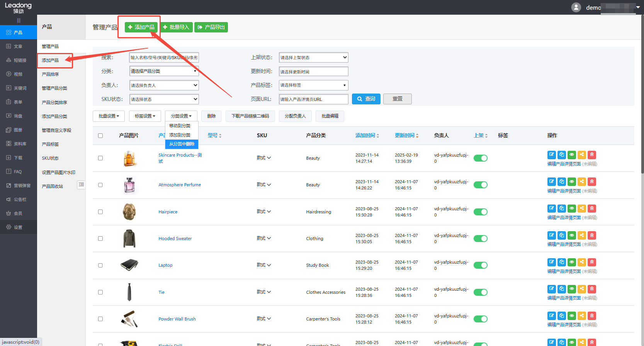Viewport: 644px width, 346px height.
Task: Click edit icon for Skincare Products row
Action: click(x=551, y=155)
